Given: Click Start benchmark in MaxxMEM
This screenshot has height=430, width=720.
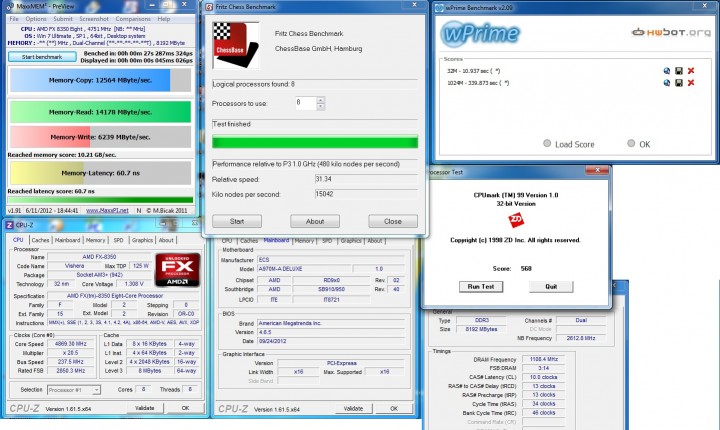Looking at the screenshot, I should (x=42, y=57).
